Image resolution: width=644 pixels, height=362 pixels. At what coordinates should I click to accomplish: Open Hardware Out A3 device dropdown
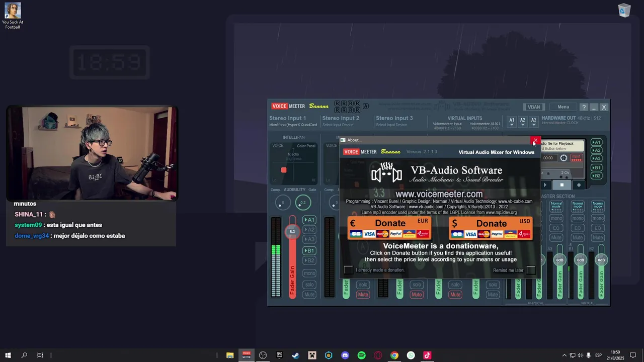[534, 122]
